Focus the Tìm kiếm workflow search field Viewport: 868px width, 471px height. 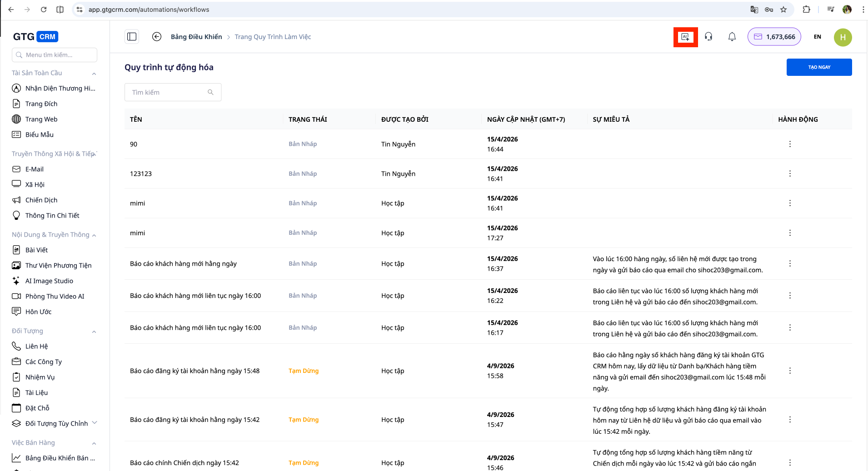pyautogui.click(x=168, y=92)
